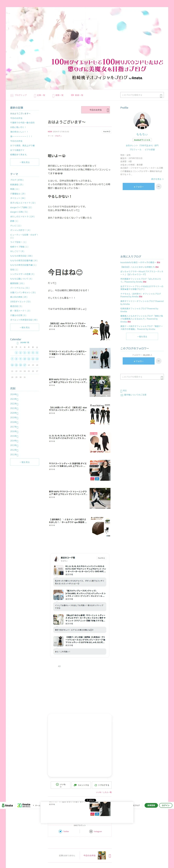The width and height of the screenshot is (174, 868).
Task: Select calendar date 10
Action: (x=24, y=359)
